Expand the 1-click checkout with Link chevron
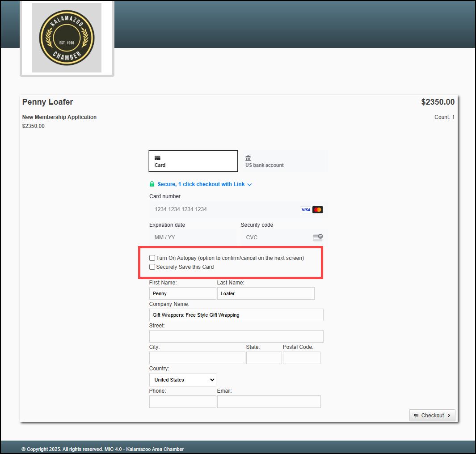Screen dimensions: 476x454 249,185
